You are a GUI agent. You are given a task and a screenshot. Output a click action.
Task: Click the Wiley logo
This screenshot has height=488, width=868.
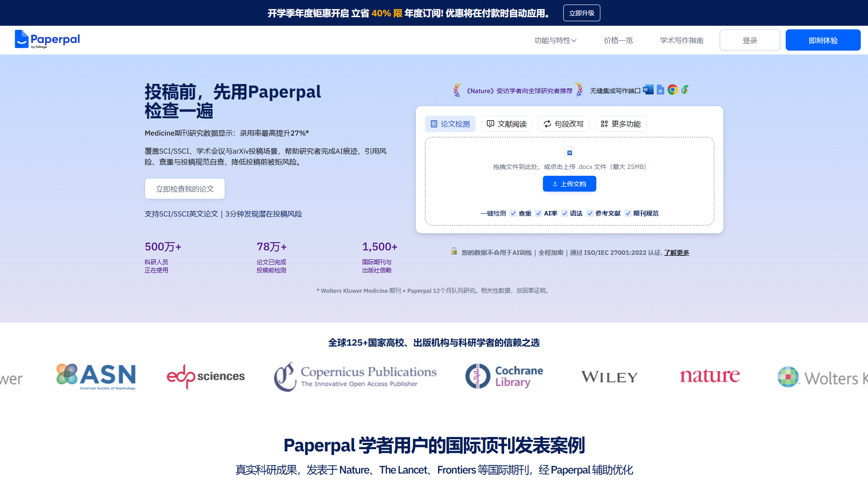pyautogui.click(x=609, y=377)
